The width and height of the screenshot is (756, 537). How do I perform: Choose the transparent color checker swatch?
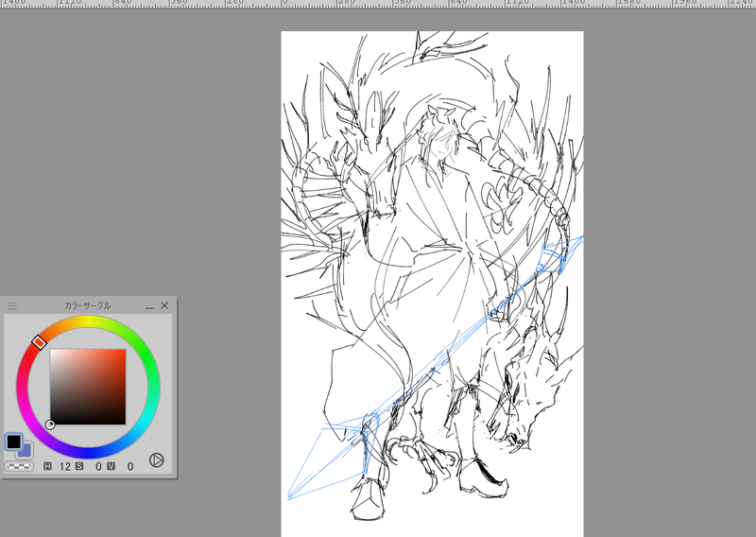click(x=19, y=466)
